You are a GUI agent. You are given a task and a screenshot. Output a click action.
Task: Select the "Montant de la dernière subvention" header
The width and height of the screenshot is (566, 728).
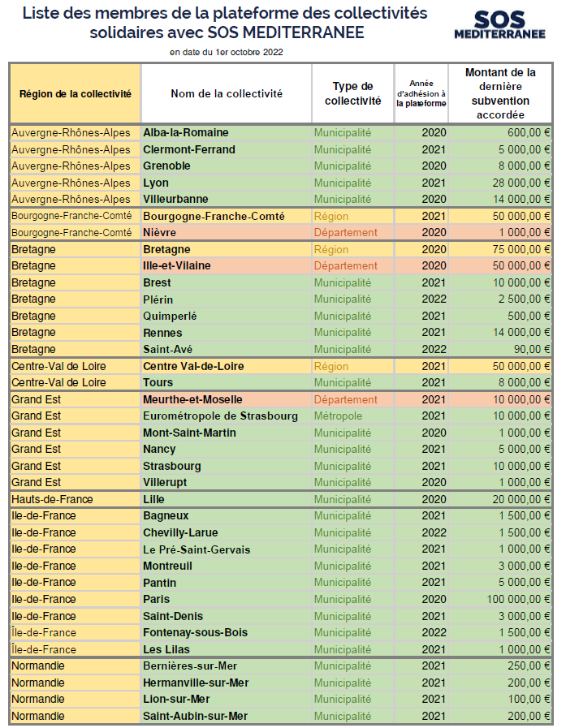500,93
